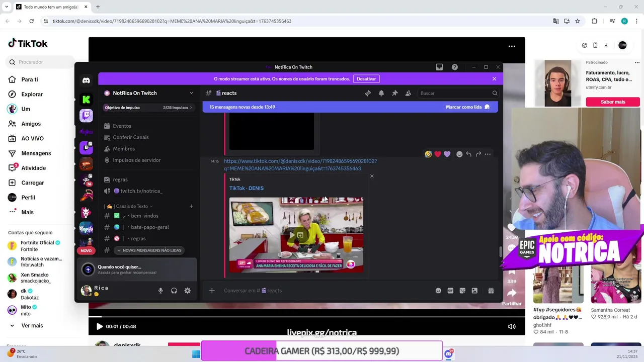Viewport: 644px width, 362px height.
Task: React with laughing emoji on the message
Action: tap(428, 154)
